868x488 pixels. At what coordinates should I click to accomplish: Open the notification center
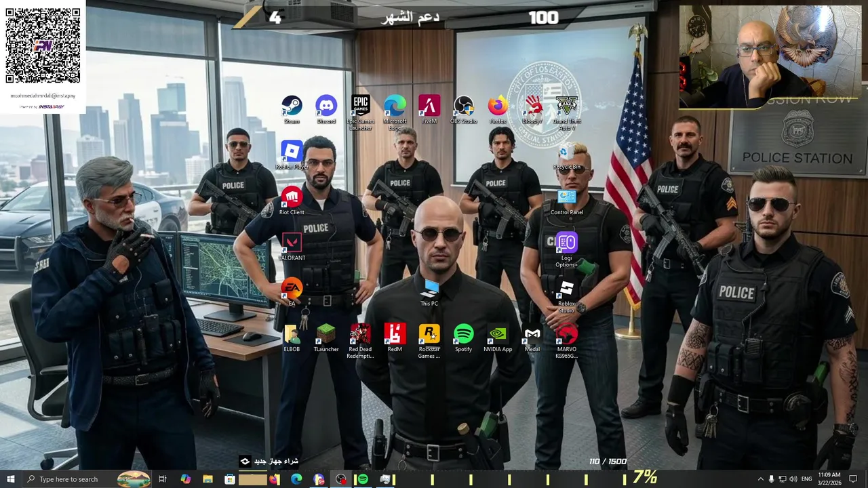(853, 479)
